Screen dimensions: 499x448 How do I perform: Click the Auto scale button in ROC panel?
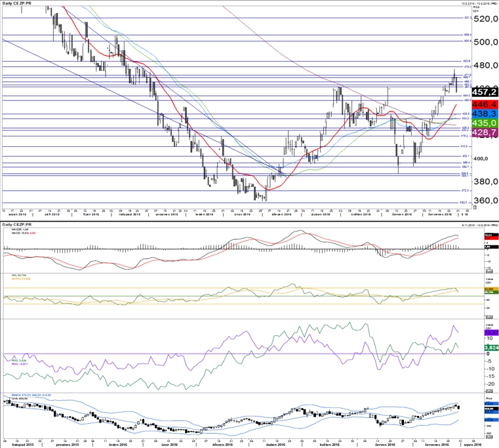coord(489,391)
